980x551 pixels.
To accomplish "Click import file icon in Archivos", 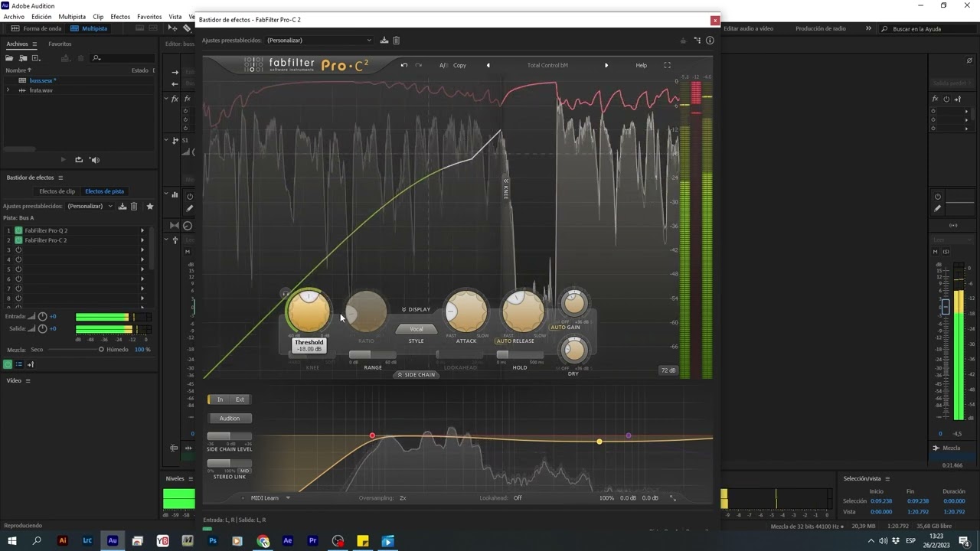I will [23, 58].
